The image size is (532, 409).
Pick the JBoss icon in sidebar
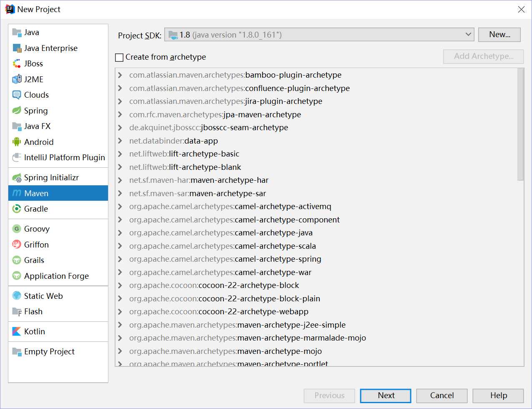pyautogui.click(x=17, y=64)
